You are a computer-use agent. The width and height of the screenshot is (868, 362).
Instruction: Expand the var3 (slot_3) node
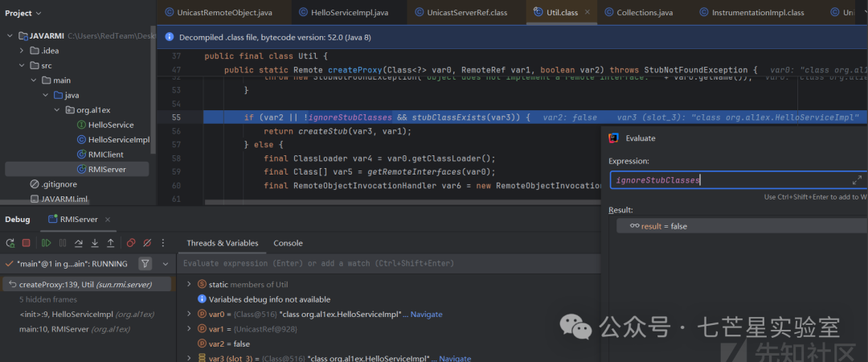pos(189,359)
